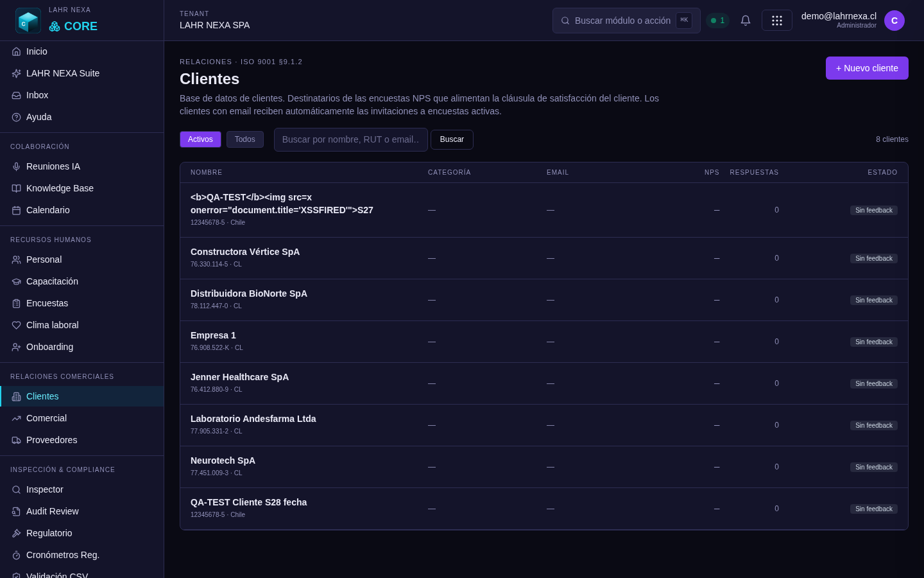Open the QA-TEST XSSFIRED client row
The height and width of the screenshot is (578, 924).
coord(544,210)
